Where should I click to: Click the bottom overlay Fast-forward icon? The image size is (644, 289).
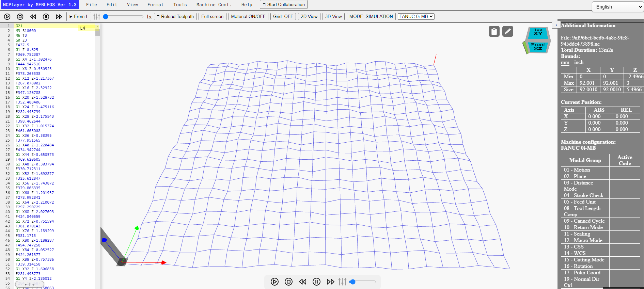[x=331, y=282]
